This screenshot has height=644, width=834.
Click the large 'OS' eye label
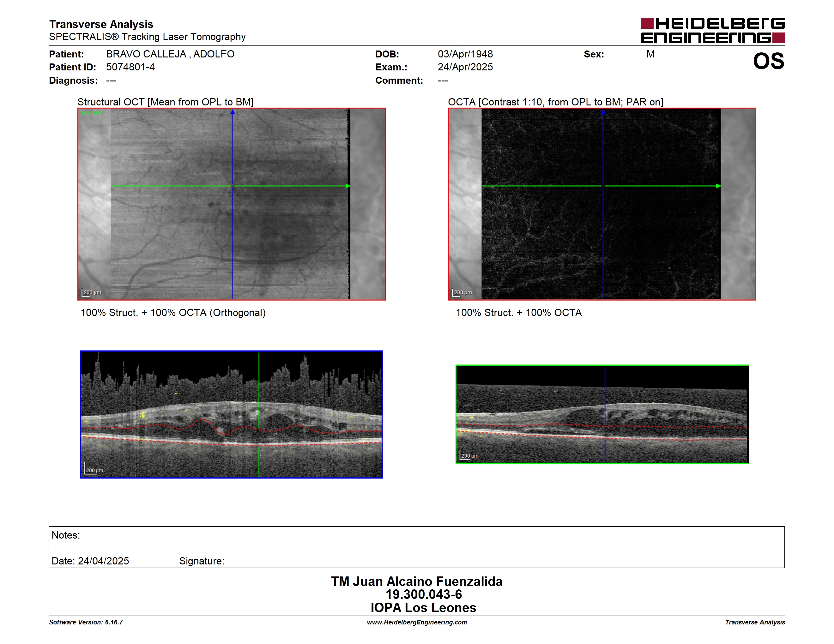coord(768,61)
